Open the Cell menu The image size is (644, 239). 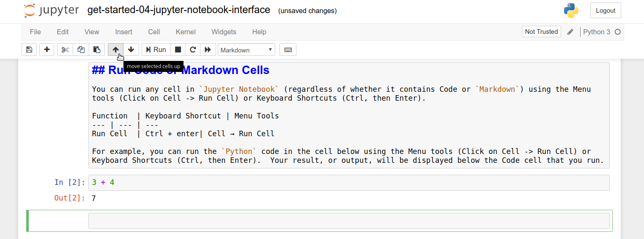coord(154,32)
